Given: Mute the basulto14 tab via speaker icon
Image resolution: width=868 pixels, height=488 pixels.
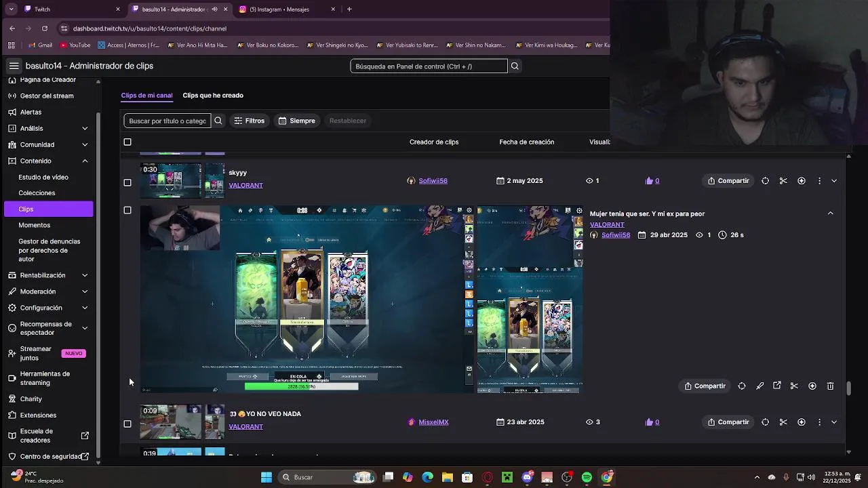Looking at the screenshot, I should tap(214, 9).
